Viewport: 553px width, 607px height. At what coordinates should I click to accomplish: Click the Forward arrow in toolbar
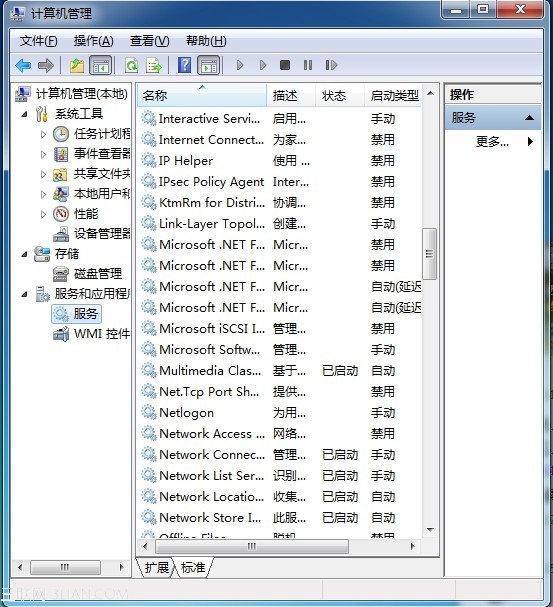pos(46,65)
